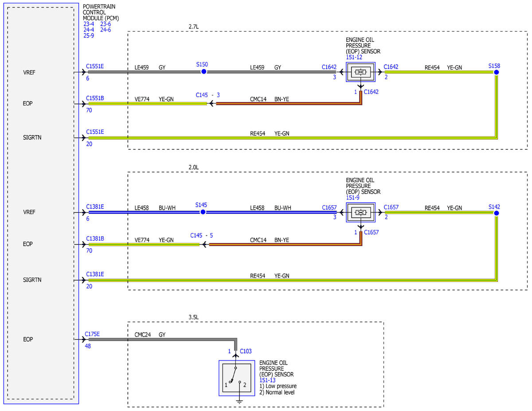Follow the 151-13 sensor location link
The image size is (532, 411).
(267, 380)
